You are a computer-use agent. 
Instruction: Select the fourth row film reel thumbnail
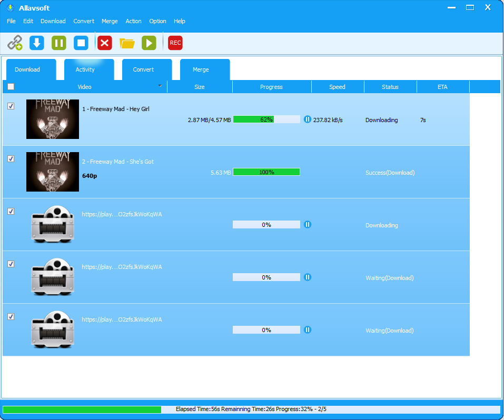[x=52, y=277]
